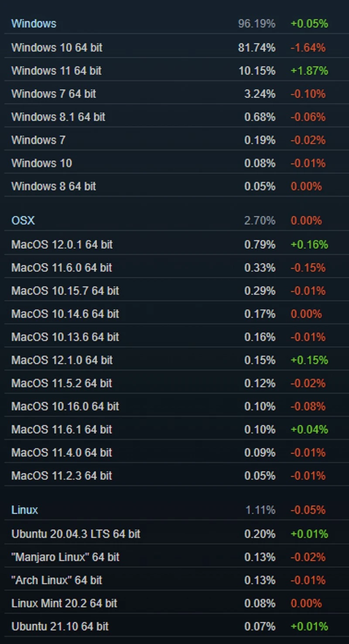349x644 pixels.
Task: Click the "Manjaro Linux" 64 bit label
Action: click(65, 557)
